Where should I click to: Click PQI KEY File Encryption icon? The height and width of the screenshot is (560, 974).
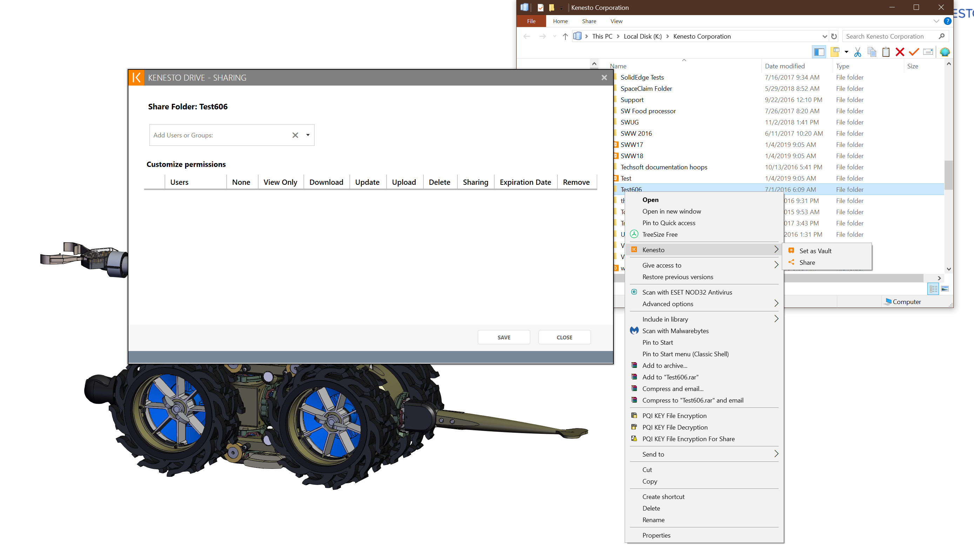tap(633, 416)
